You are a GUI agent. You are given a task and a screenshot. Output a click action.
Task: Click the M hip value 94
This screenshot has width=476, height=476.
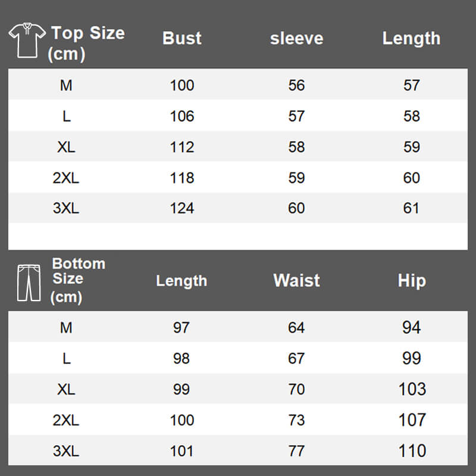[412, 327]
